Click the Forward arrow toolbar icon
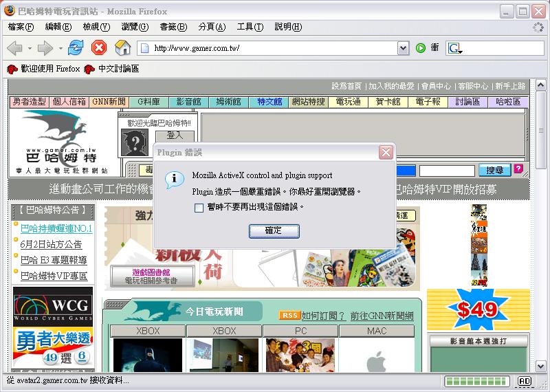 click(45, 48)
